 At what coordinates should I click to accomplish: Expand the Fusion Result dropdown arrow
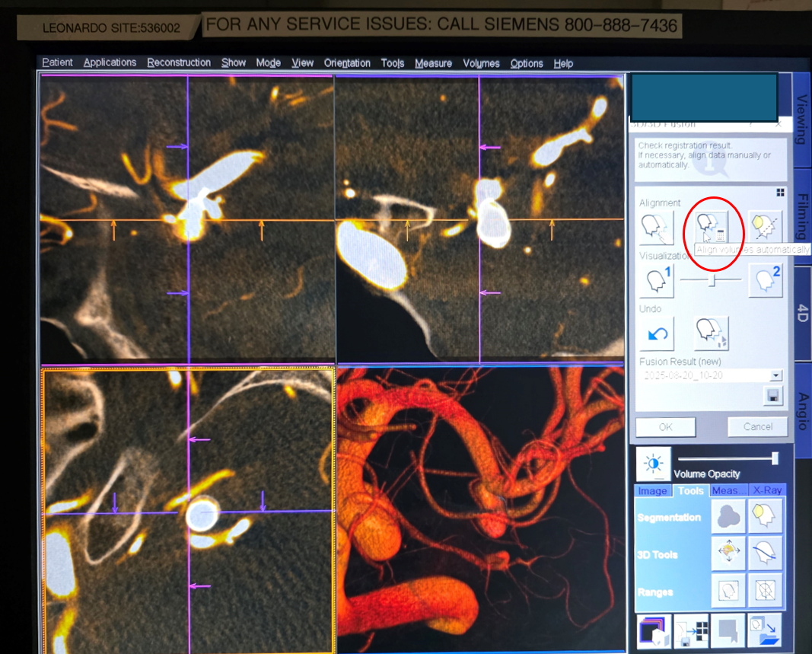point(775,375)
